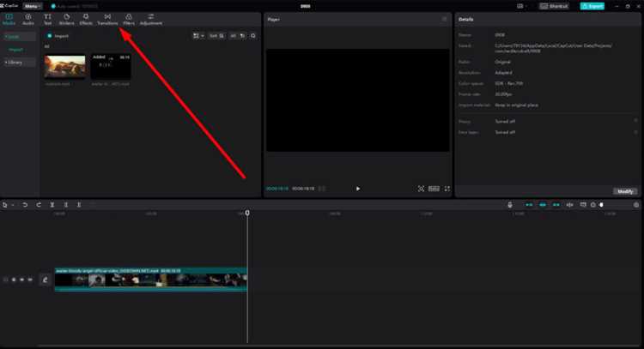Open the Text tab
This screenshot has width=644, height=349.
coord(47,19)
